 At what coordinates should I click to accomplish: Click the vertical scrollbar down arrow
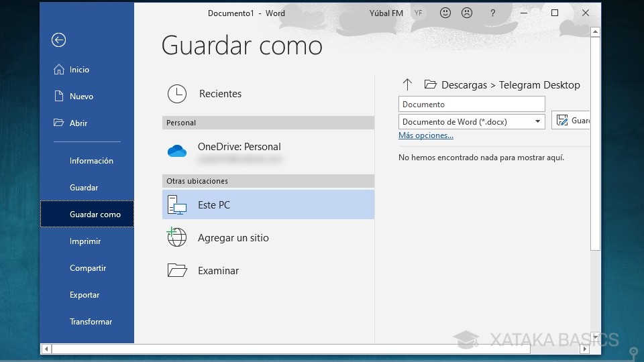pyautogui.click(x=595, y=337)
